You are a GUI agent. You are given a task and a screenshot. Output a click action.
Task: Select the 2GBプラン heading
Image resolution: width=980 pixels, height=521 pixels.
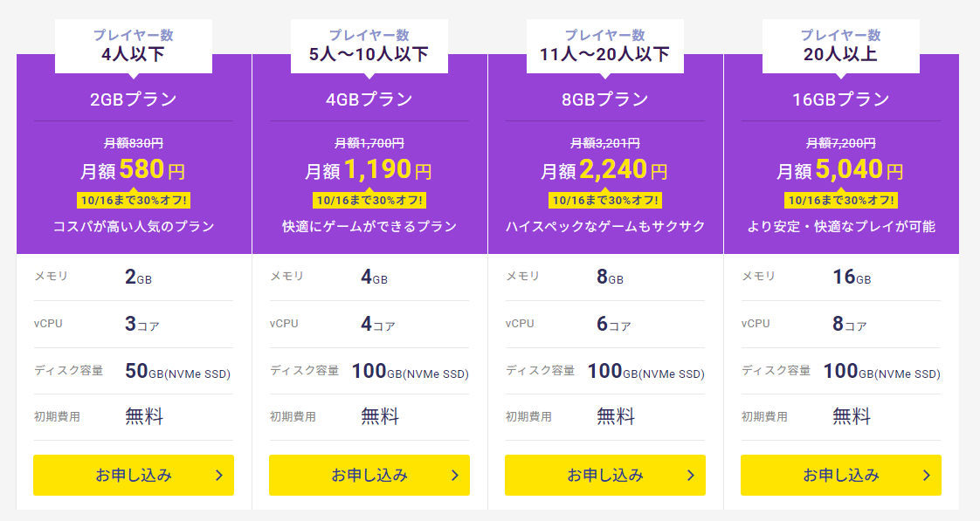click(133, 99)
